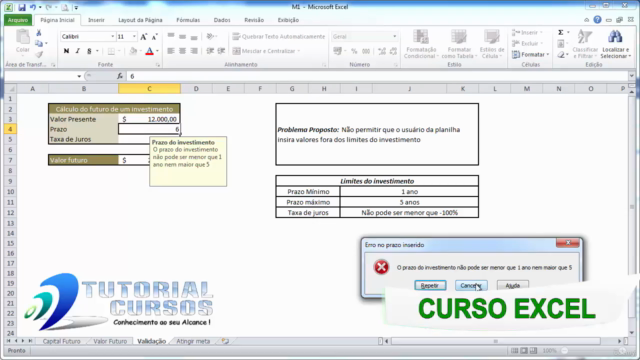This screenshot has width=640, height=360.
Task: Open the Atingir meta sheet tab
Action: [x=193, y=341]
